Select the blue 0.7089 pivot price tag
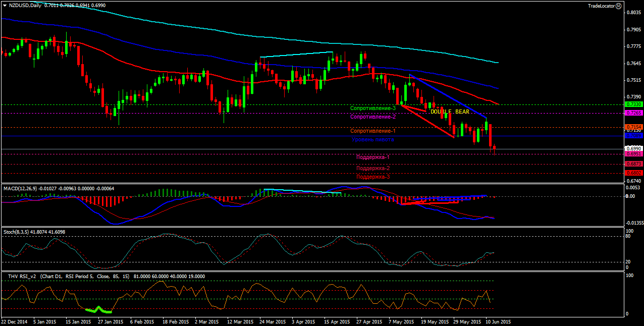This screenshot has width=644, height=326. (633, 135)
